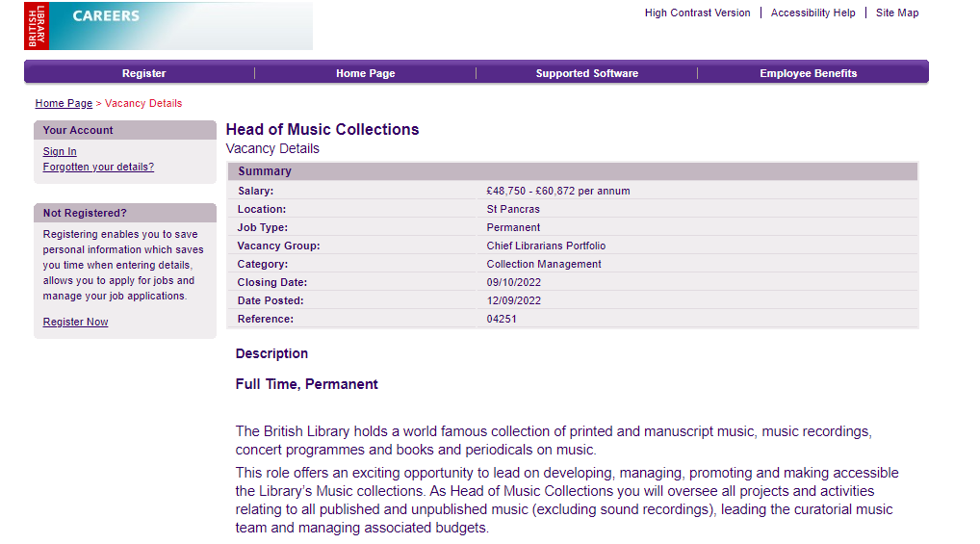This screenshot has height=544, width=980.
Task: Click the date posted 12/09/2022
Action: click(x=514, y=300)
